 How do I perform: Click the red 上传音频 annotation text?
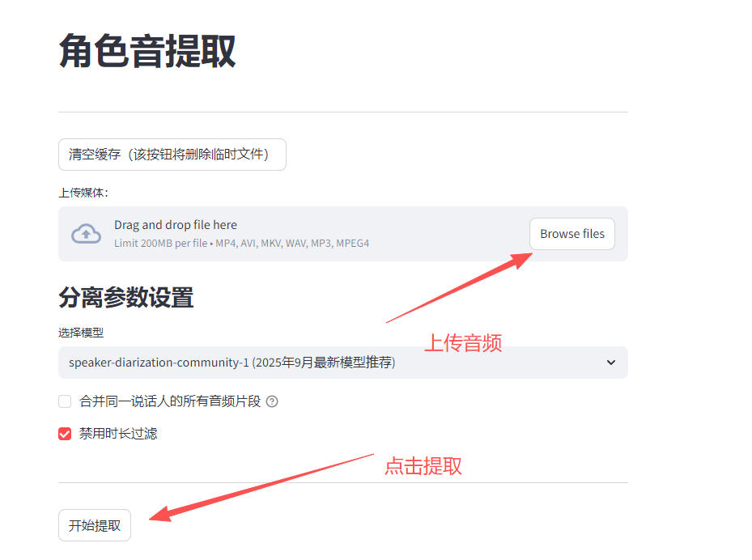pyautogui.click(x=463, y=343)
